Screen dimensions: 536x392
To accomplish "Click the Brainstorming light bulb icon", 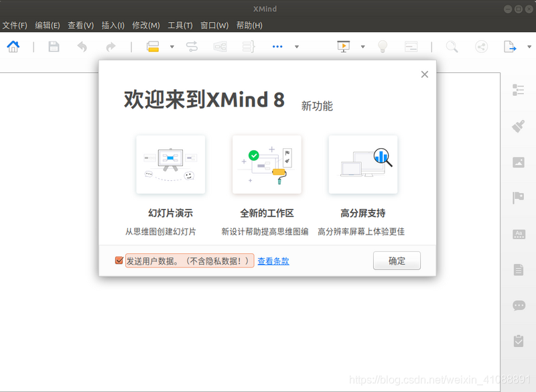I will click(x=383, y=46).
